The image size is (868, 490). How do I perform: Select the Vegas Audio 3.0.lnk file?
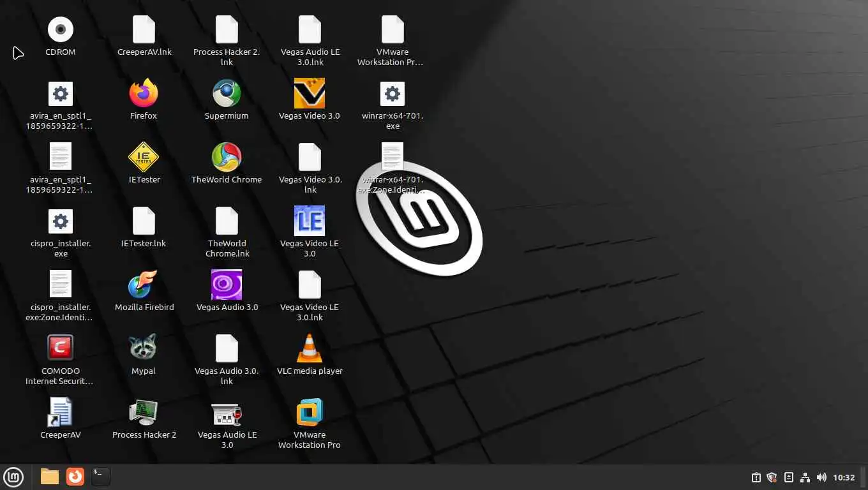(227, 348)
